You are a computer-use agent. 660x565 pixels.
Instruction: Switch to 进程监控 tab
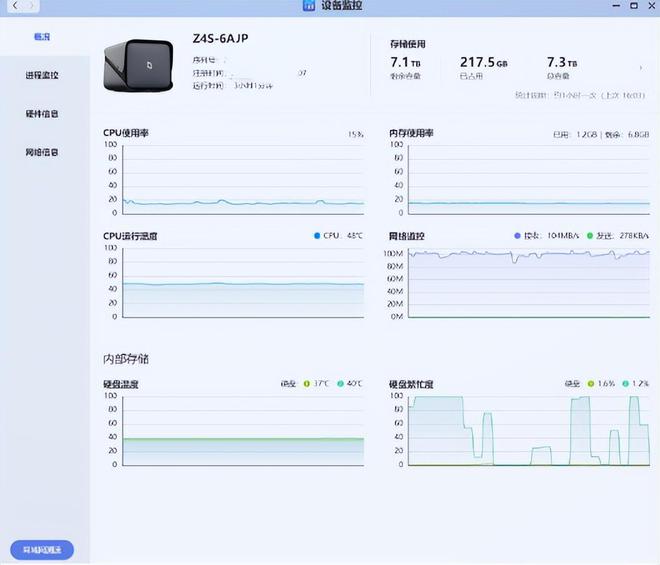pyautogui.click(x=42, y=75)
